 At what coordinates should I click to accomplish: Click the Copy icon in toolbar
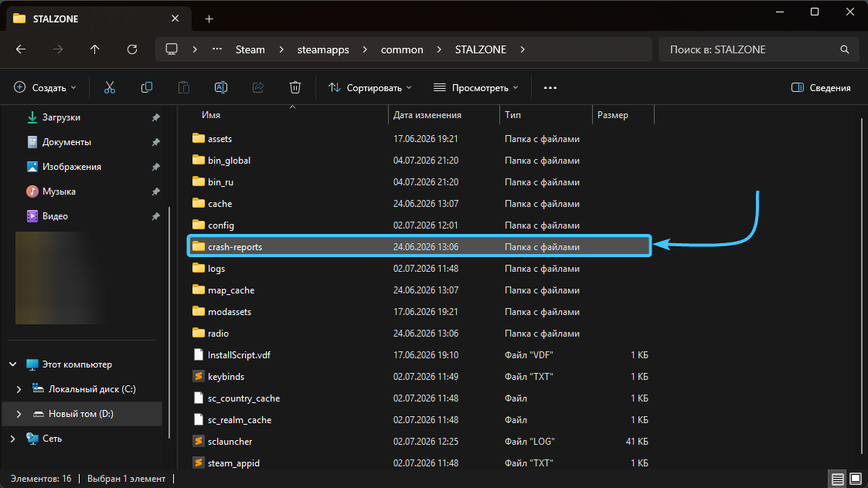click(x=147, y=87)
